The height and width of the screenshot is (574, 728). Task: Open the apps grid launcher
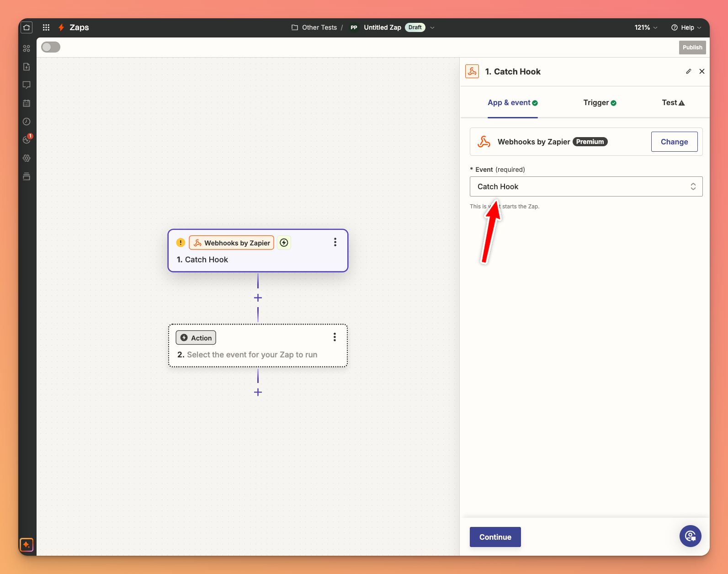[x=46, y=27]
